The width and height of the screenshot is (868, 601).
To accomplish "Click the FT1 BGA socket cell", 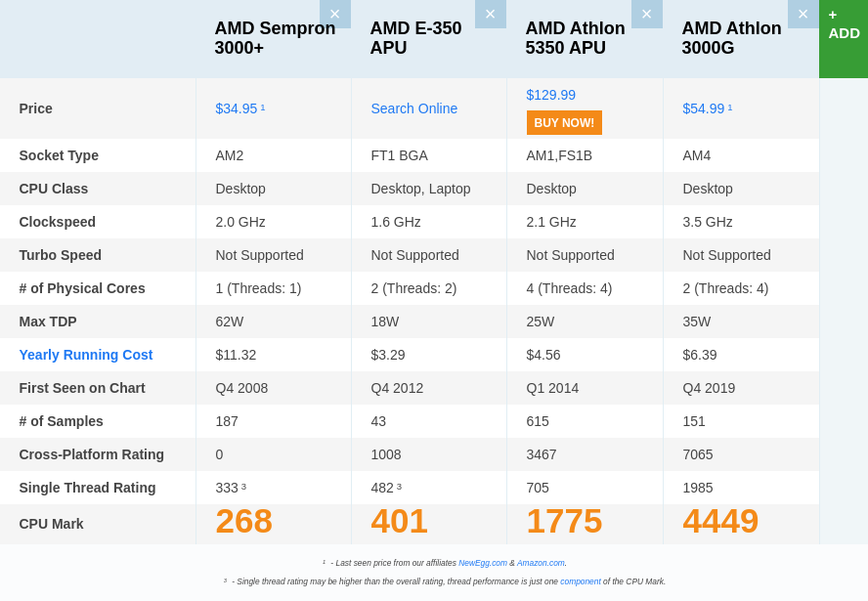I will (399, 155).
